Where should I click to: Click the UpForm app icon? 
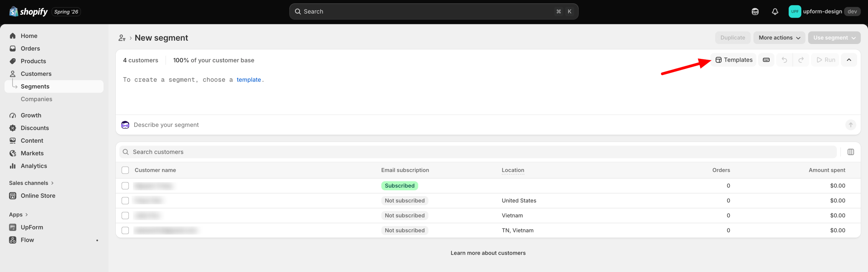pos(13,227)
